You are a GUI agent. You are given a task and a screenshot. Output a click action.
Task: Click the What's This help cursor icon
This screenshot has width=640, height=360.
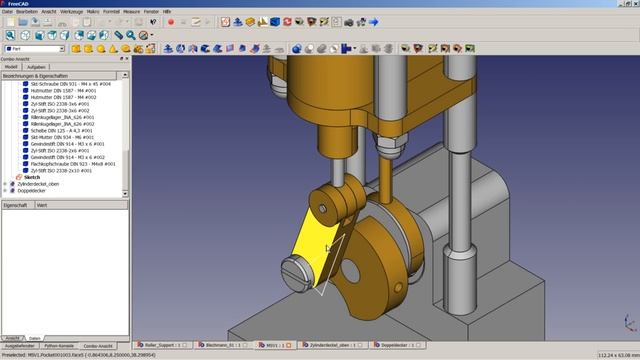point(153,22)
